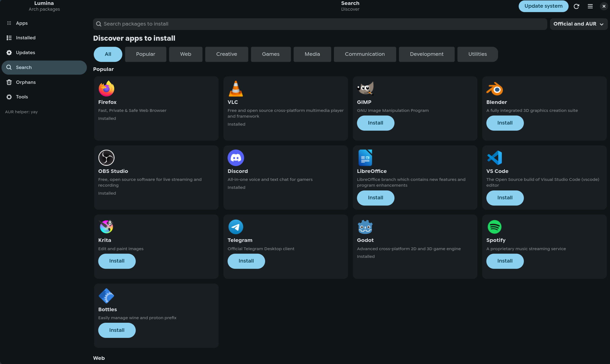Open Tools in the sidebar

[44, 97]
